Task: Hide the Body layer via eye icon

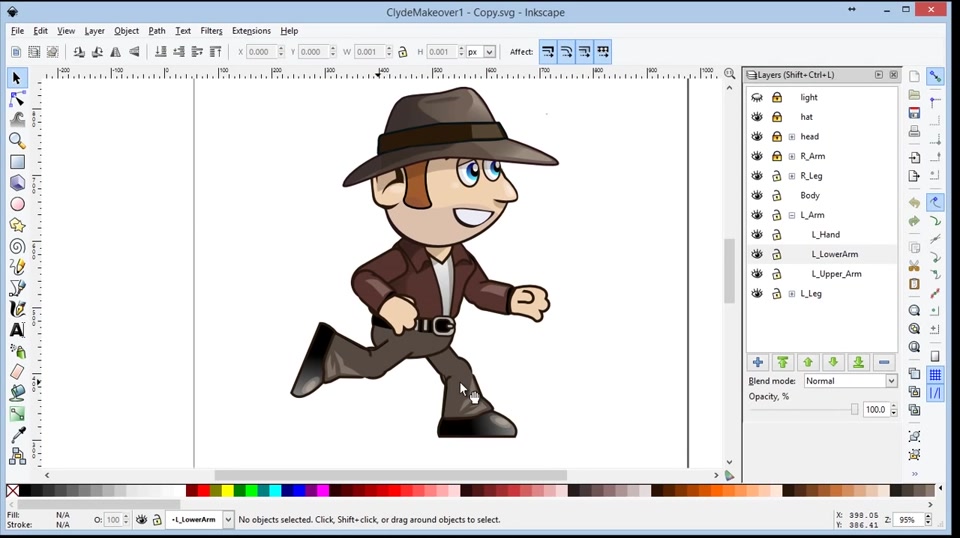Action: tap(757, 195)
